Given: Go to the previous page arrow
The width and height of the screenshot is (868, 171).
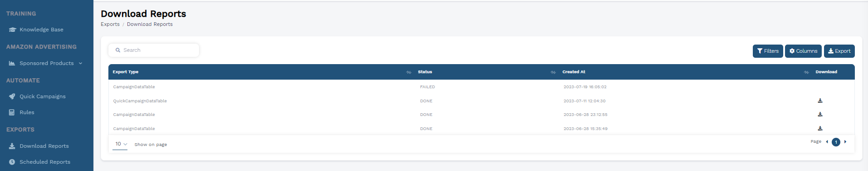Looking at the screenshot, I should pos(827,142).
